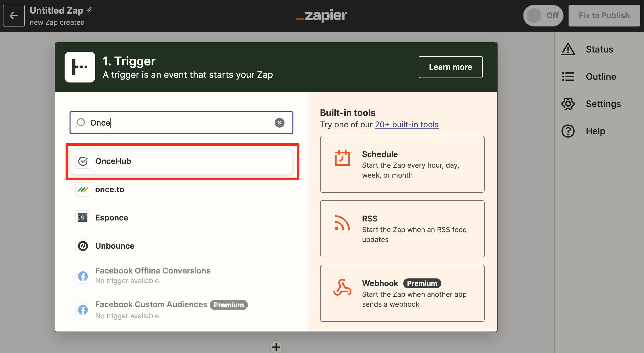Click the Facebook Custom Audiences Premium badge
Screen dimensions: 644x353
(x=229, y=305)
